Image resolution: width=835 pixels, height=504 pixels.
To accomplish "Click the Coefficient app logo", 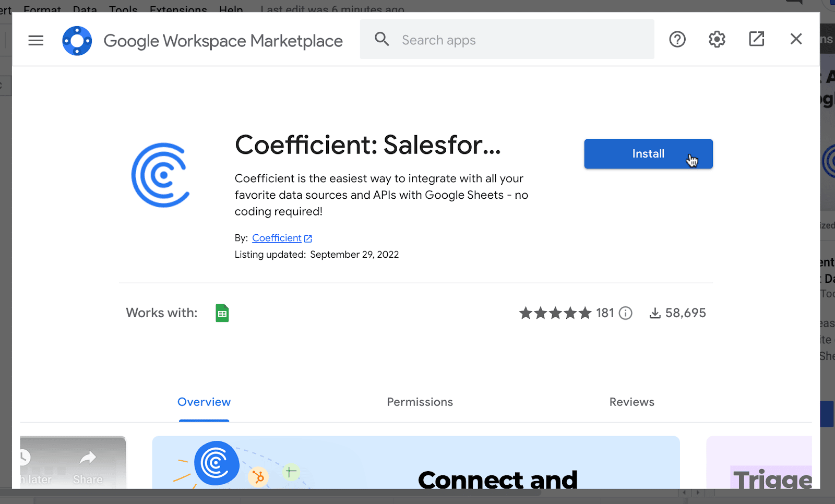I will pos(160,175).
